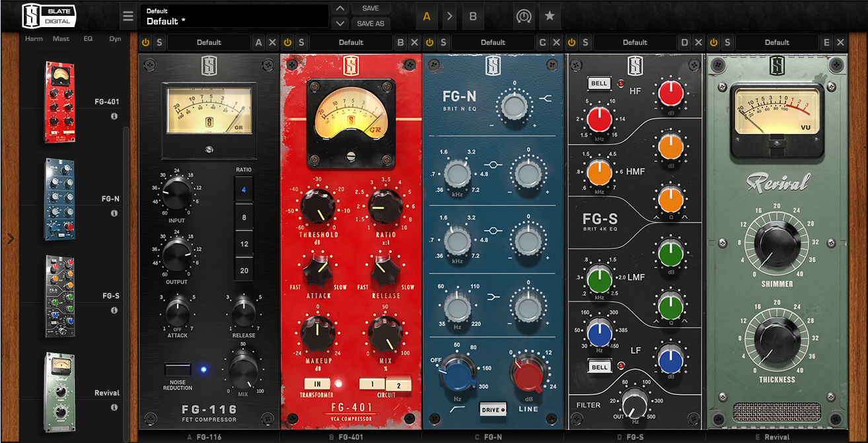Copy preset A to B with arrow icon
Viewport: 868px width, 443px height.
pyautogui.click(x=449, y=16)
